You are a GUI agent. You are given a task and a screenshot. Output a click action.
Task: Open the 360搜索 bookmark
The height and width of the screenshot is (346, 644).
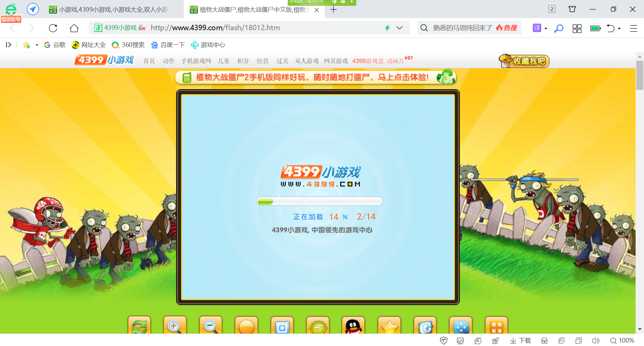point(128,45)
